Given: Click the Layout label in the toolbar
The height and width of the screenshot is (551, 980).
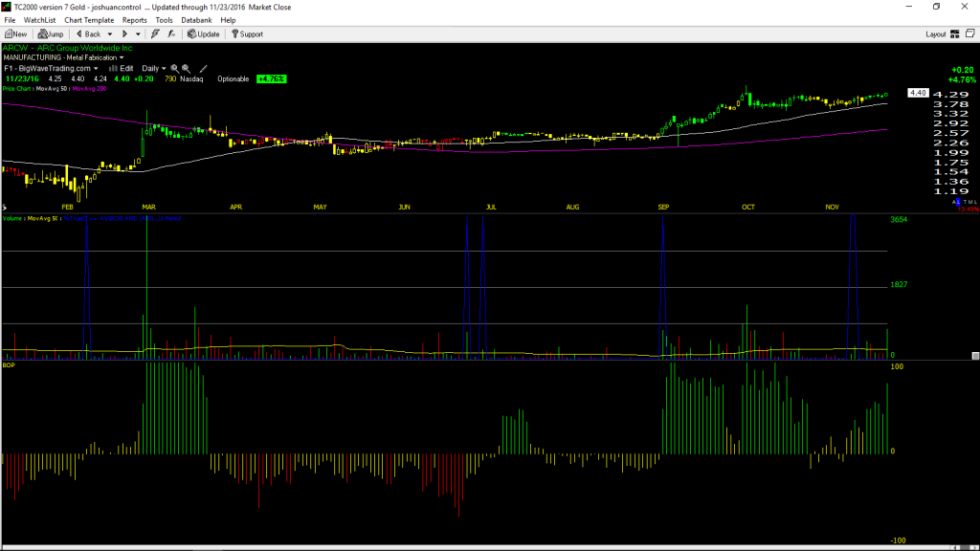Looking at the screenshot, I should [936, 34].
